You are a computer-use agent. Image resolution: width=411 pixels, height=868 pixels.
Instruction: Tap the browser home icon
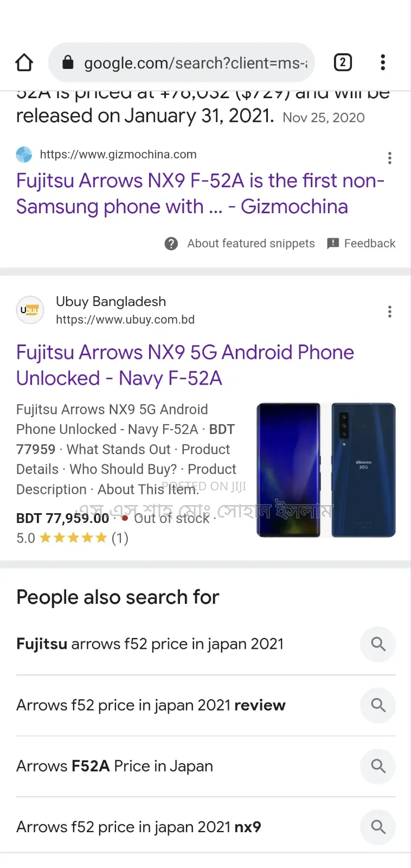coord(24,62)
